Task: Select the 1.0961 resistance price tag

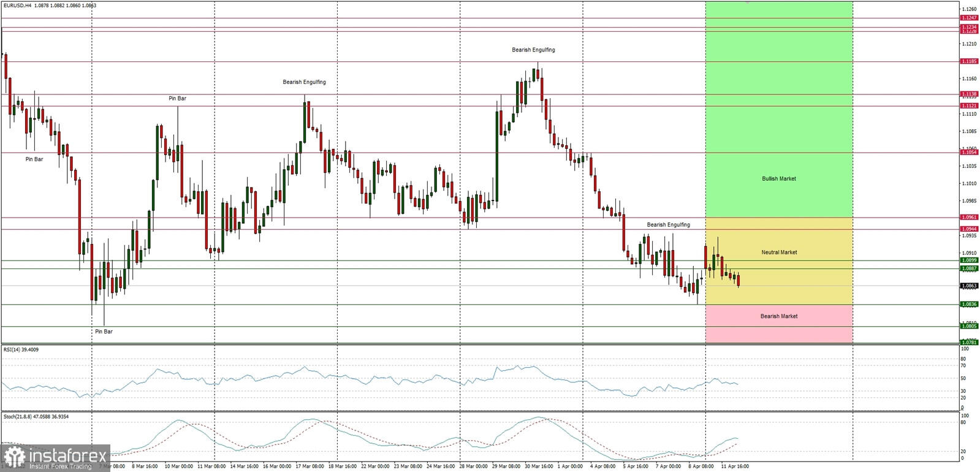Action: 969,217
